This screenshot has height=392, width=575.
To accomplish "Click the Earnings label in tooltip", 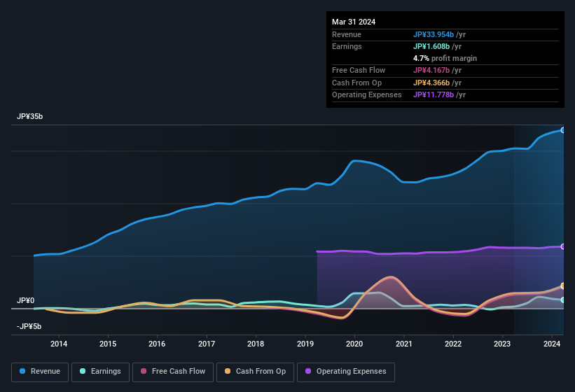I will point(347,46).
